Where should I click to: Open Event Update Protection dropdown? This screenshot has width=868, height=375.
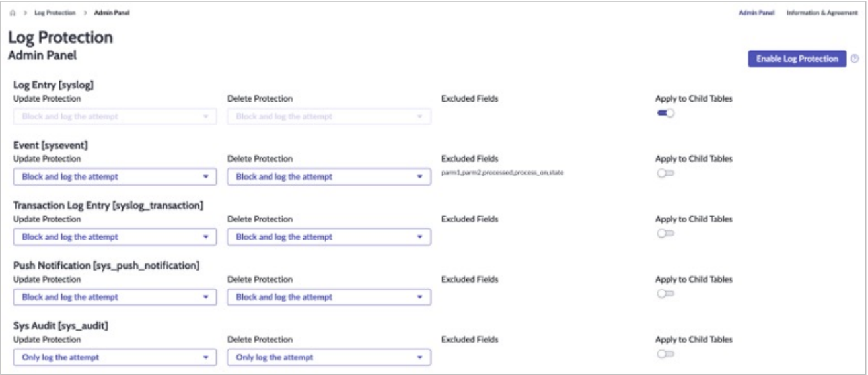(115, 177)
